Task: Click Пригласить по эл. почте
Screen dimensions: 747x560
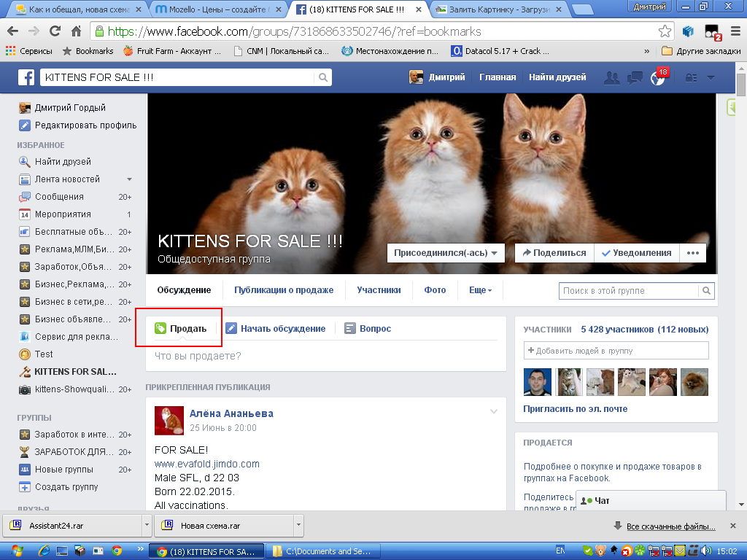Action: click(x=575, y=409)
